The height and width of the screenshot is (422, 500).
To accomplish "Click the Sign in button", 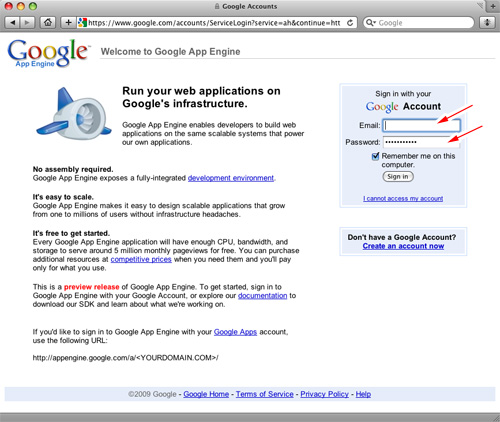I will pos(398,177).
